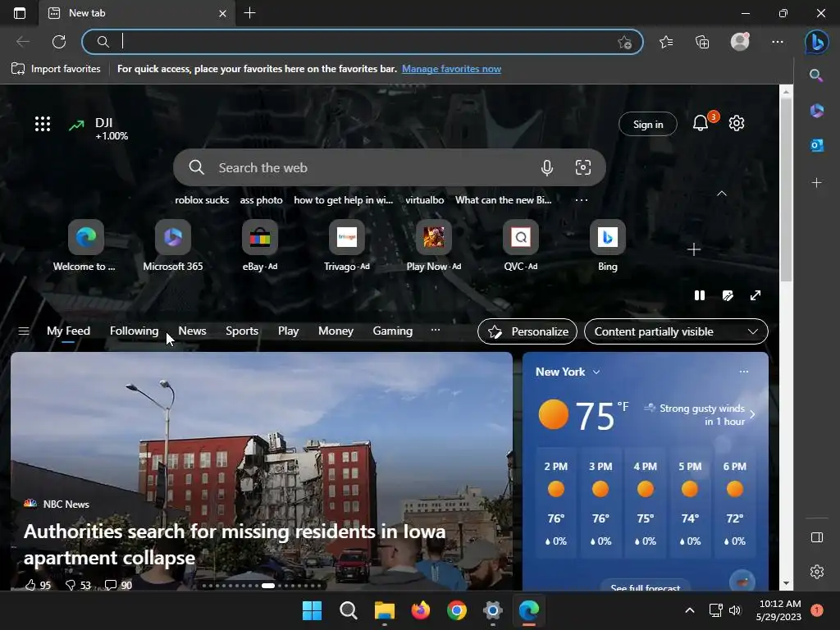Viewport: 840px width, 630px height.
Task: Open the Content partially visible dropdown
Action: pyautogui.click(x=676, y=331)
